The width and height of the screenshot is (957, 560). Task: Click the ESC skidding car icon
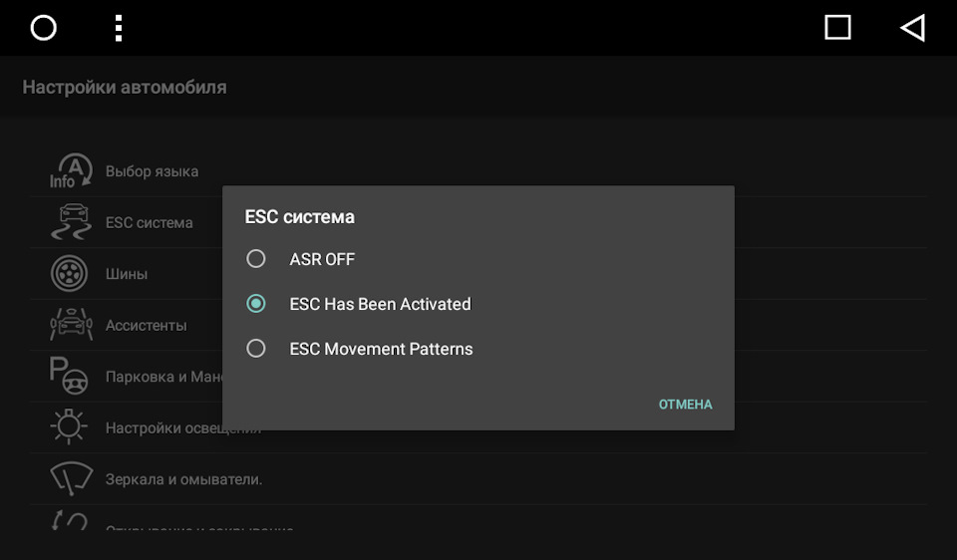click(71, 222)
